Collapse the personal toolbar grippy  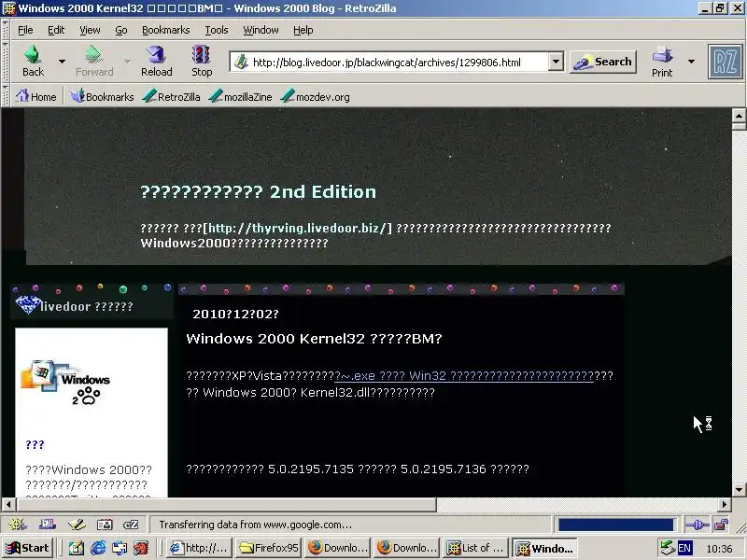[x=6, y=96]
